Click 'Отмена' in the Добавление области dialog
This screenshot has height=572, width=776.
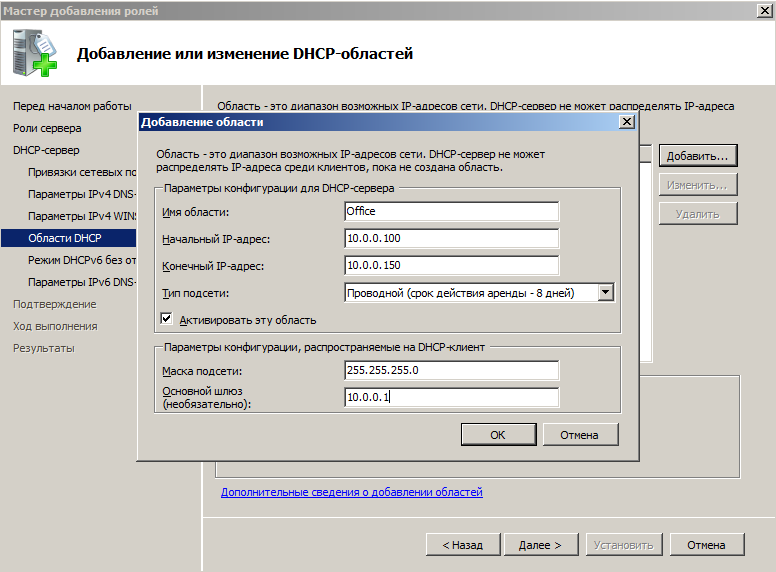click(x=580, y=434)
